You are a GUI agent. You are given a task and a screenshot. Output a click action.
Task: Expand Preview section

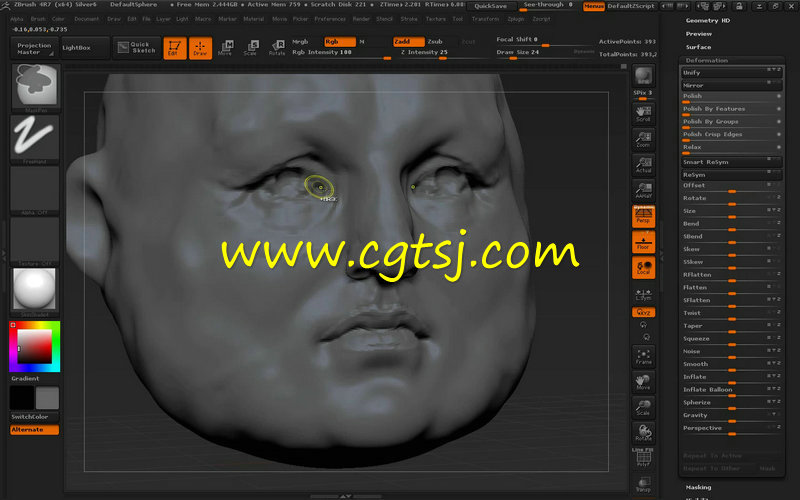(698, 34)
